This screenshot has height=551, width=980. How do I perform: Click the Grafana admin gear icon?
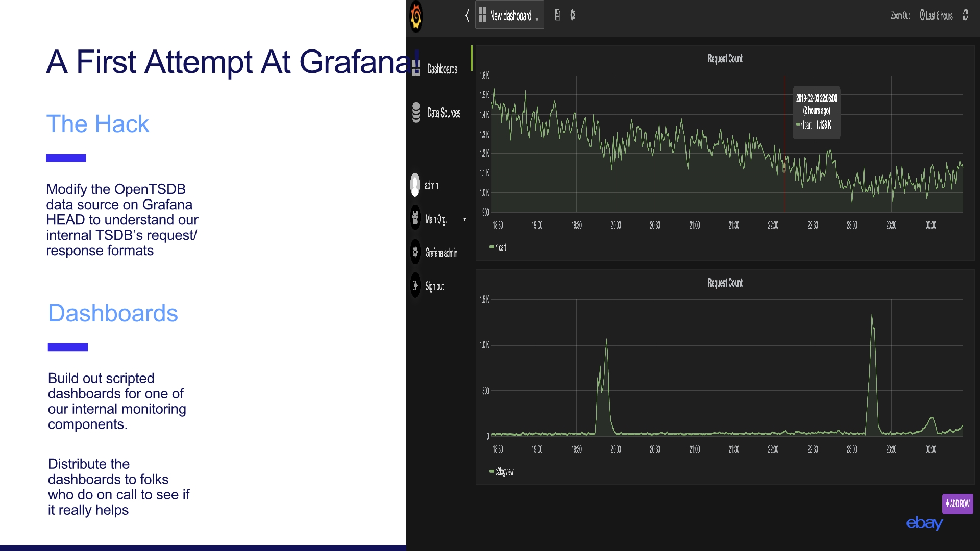[415, 252]
